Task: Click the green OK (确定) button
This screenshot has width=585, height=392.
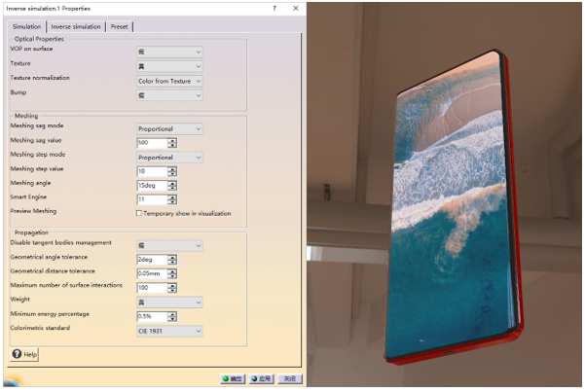Action: click(x=232, y=378)
